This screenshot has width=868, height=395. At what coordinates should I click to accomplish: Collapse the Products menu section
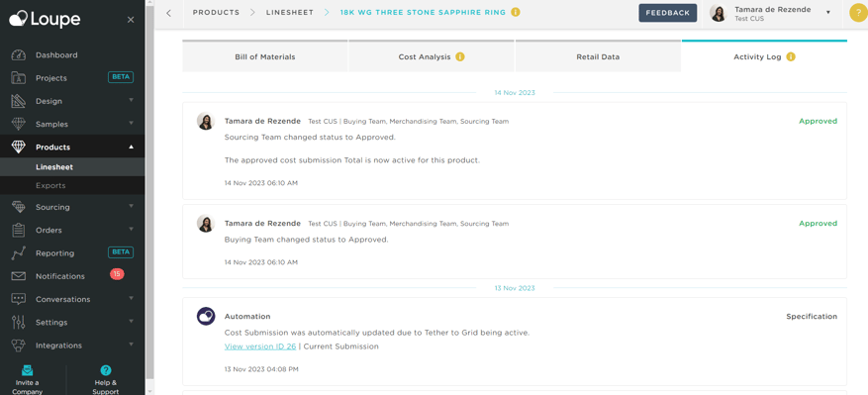tap(132, 147)
